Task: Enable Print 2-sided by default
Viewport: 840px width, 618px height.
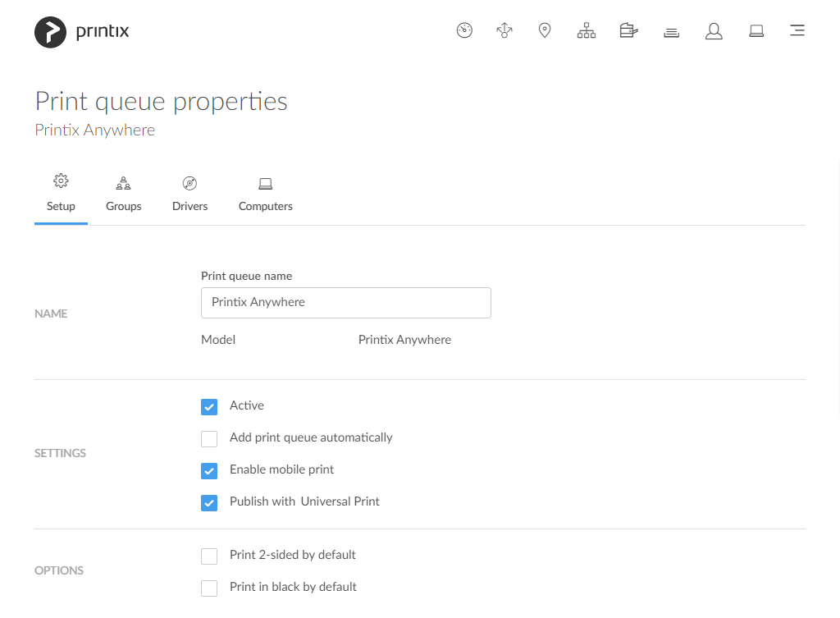Action: tap(209, 556)
